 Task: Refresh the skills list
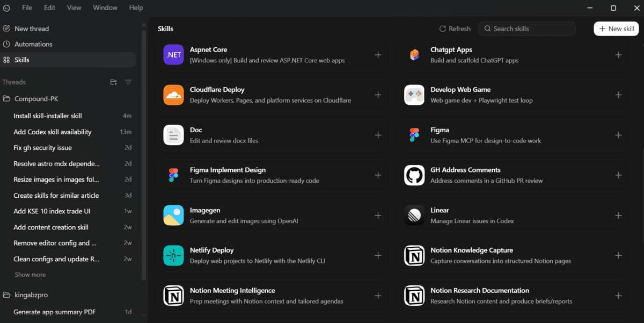point(455,28)
